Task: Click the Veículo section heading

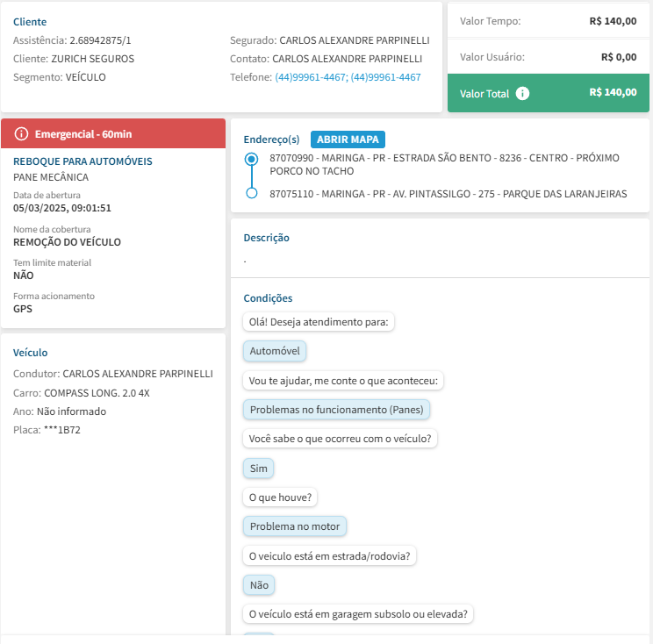Action: pos(31,353)
